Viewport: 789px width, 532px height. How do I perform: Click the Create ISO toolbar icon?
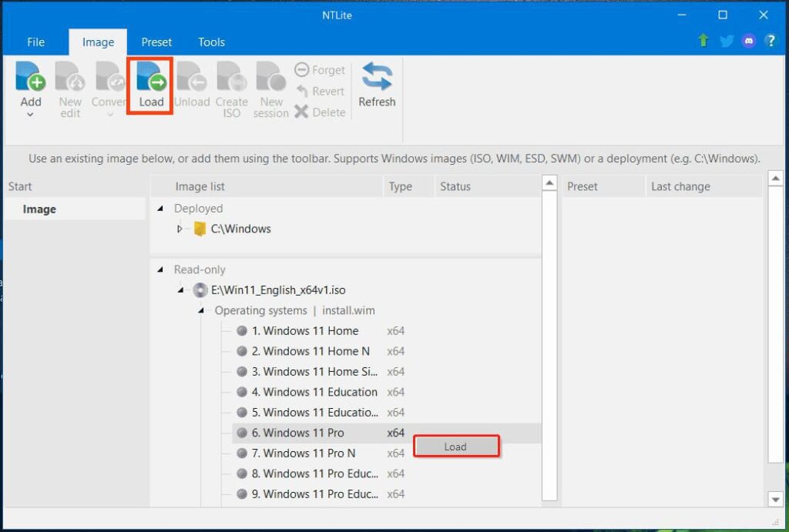tap(231, 78)
